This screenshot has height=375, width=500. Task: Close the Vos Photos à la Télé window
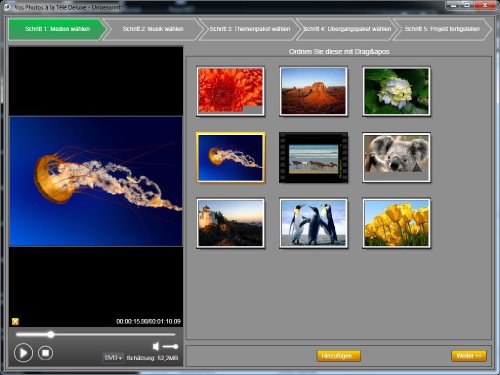[x=485, y=5]
